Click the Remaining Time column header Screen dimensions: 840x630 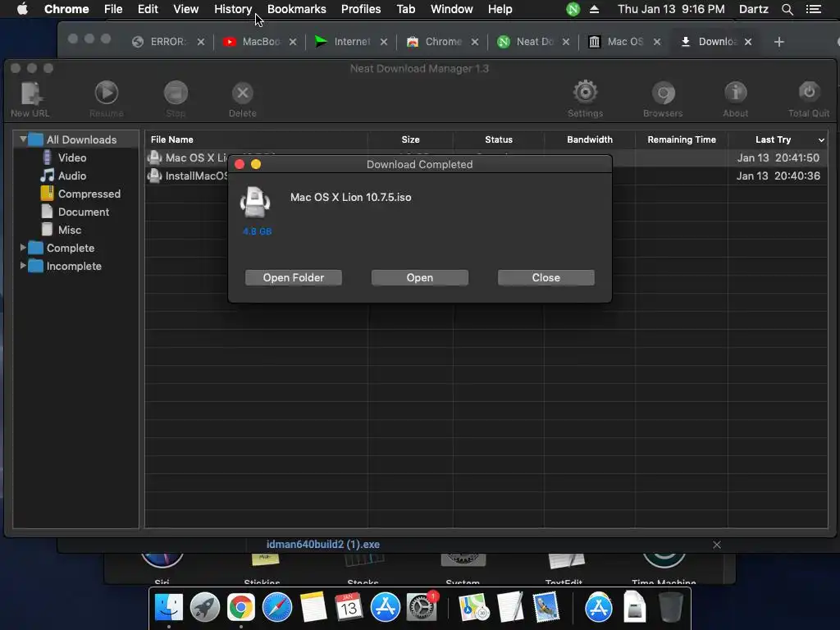(x=682, y=139)
